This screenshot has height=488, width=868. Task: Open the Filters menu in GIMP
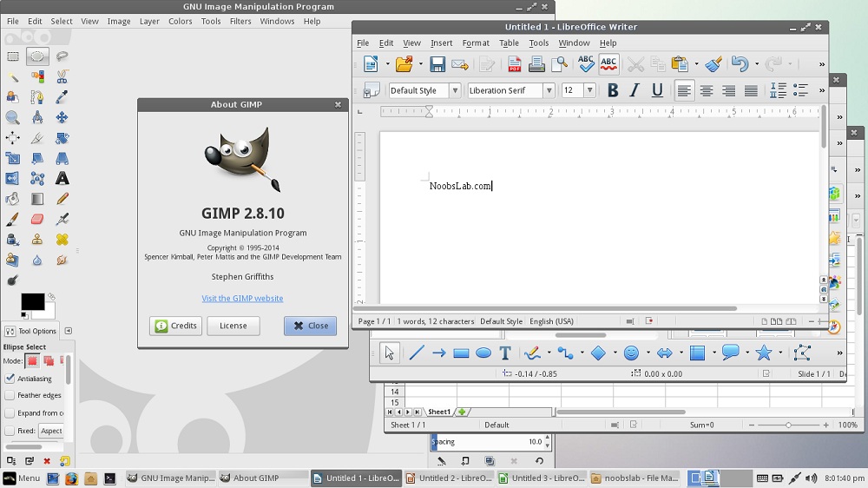pyautogui.click(x=240, y=21)
